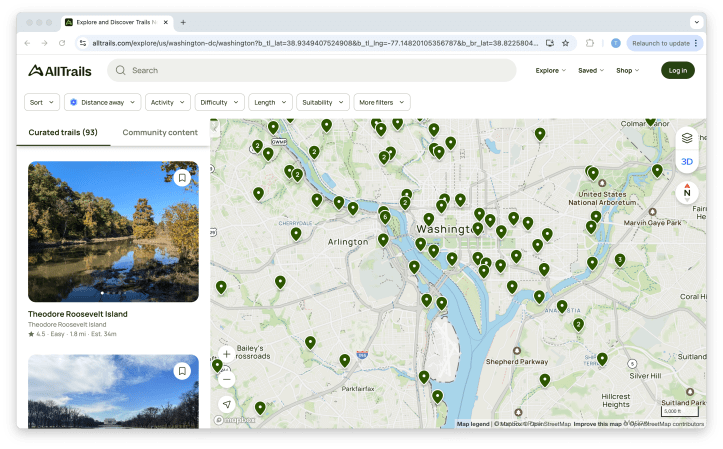The width and height of the screenshot is (723, 449).
Task: Bookmark the Theodore Roosevelt Island trail
Action: [181, 178]
